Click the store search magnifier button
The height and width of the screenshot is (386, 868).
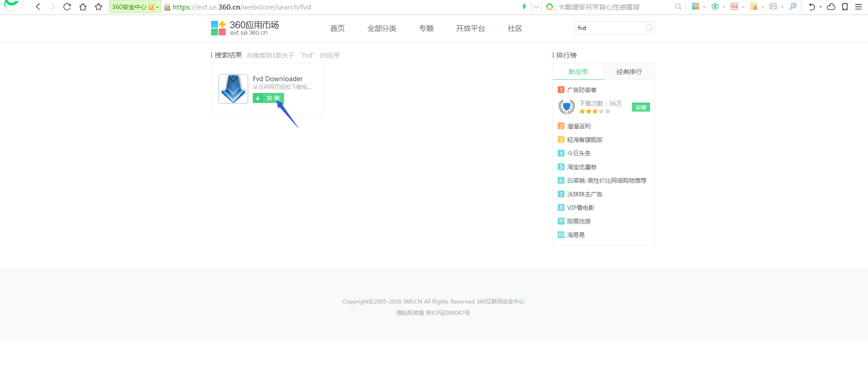(649, 28)
